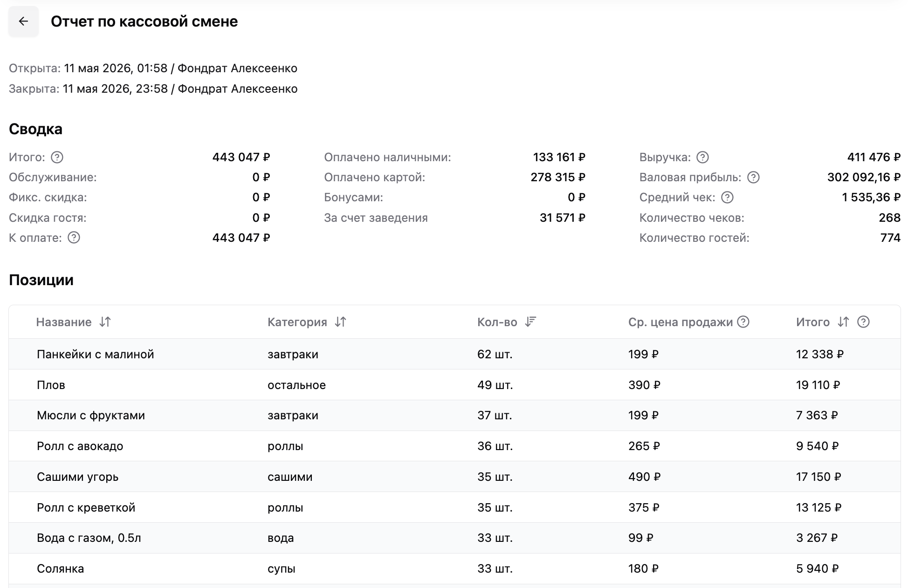Click the 49 шт. quantity cell
The image size is (908, 588).
(495, 385)
